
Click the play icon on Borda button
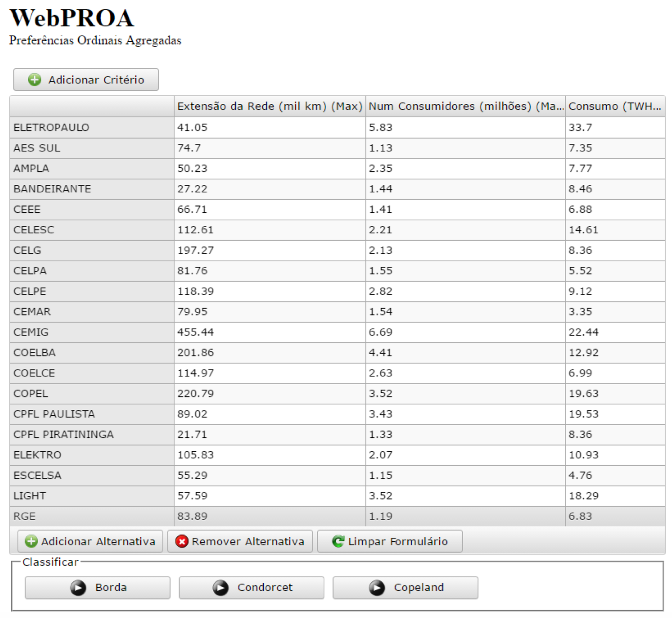tap(78, 588)
